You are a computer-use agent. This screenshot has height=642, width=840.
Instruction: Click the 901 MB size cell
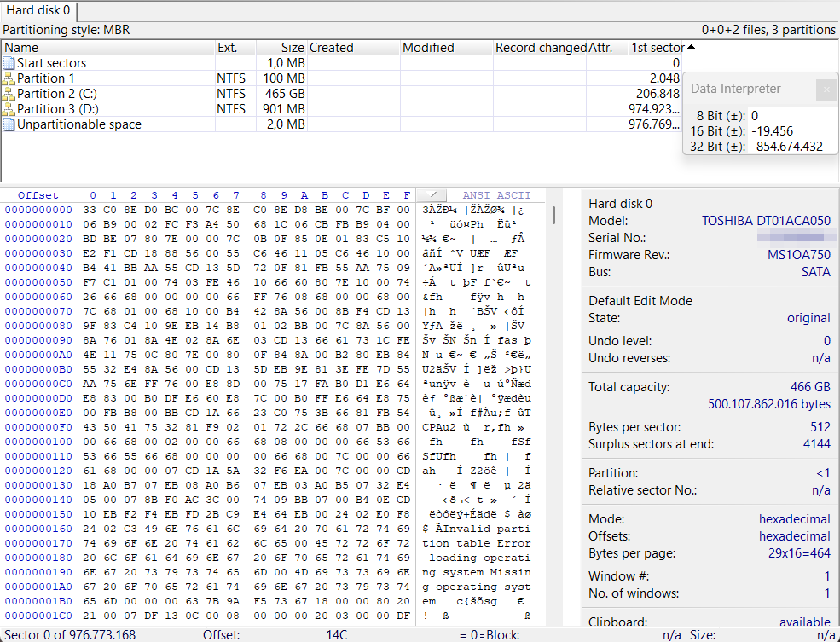coord(283,109)
